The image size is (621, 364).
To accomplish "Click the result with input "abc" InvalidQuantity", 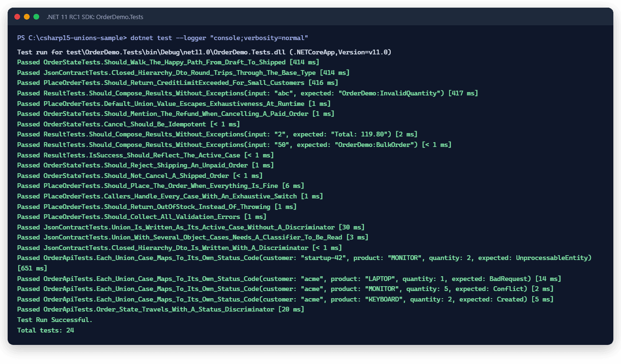I will (247, 93).
